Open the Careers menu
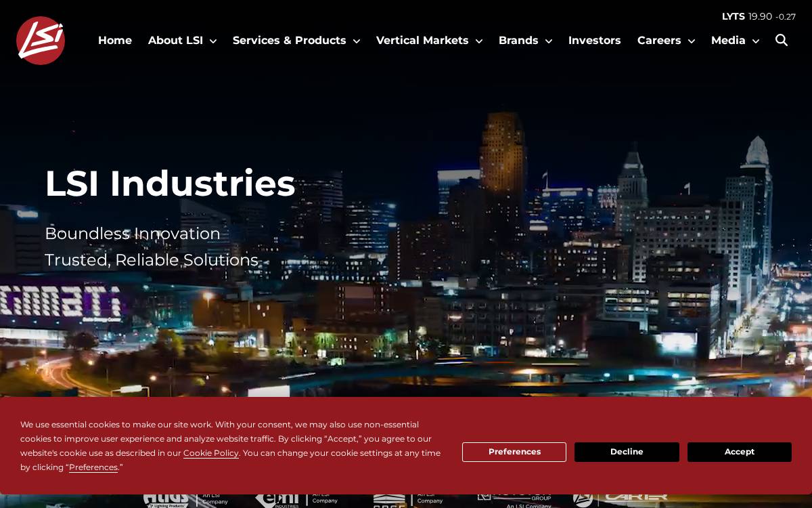Screen dimensions: 812x508 coord(659,41)
